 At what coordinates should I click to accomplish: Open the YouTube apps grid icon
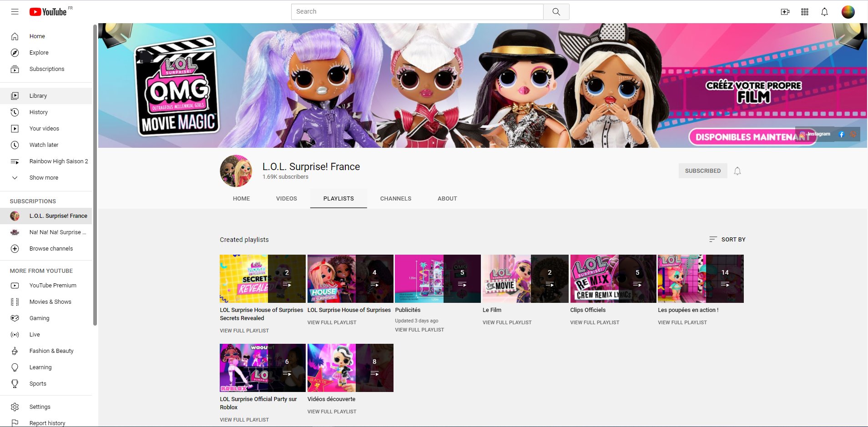point(805,12)
